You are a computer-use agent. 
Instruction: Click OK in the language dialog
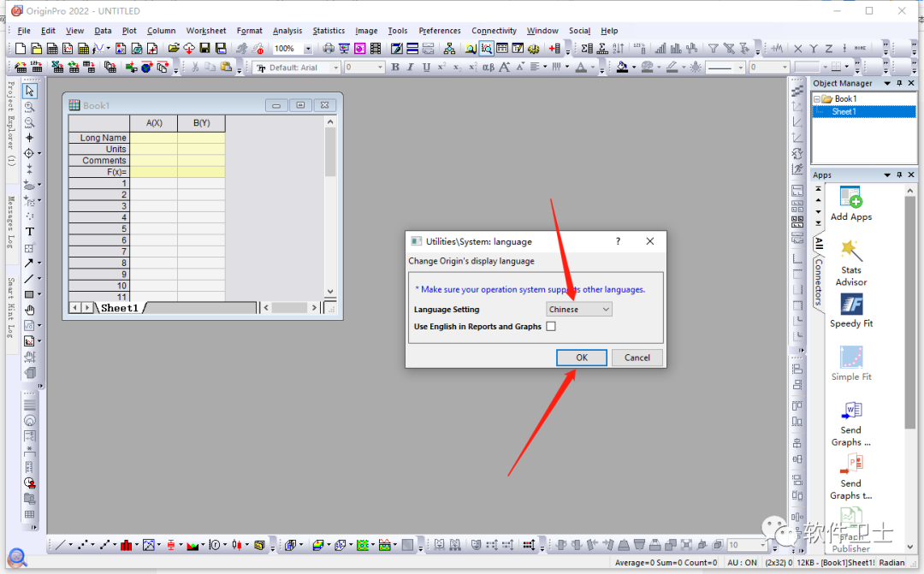coord(582,358)
